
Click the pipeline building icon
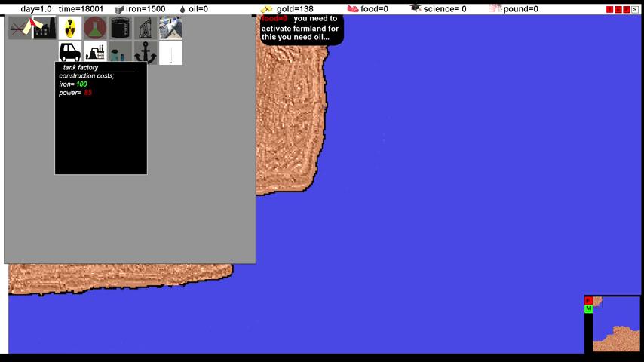[x=170, y=29]
